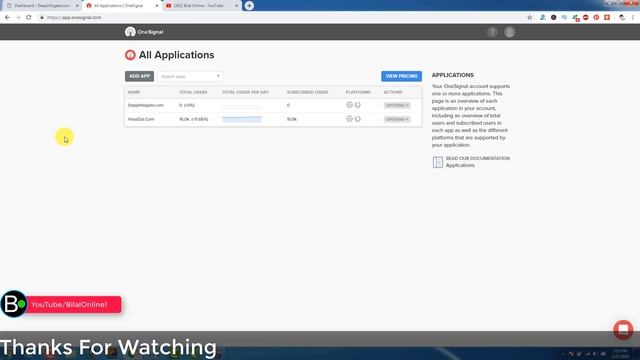Open the red chat support bubble

[x=623, y=329]
